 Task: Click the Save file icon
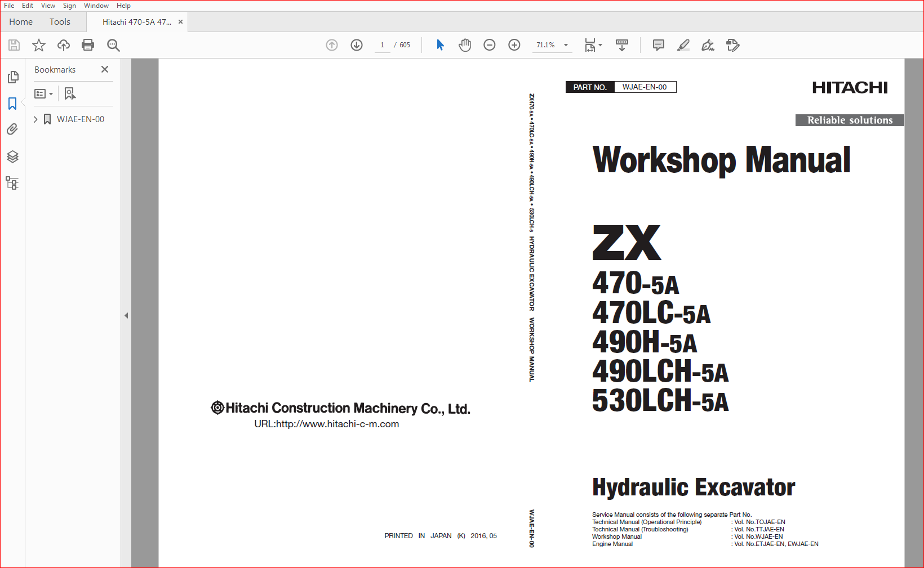[14, 45]
